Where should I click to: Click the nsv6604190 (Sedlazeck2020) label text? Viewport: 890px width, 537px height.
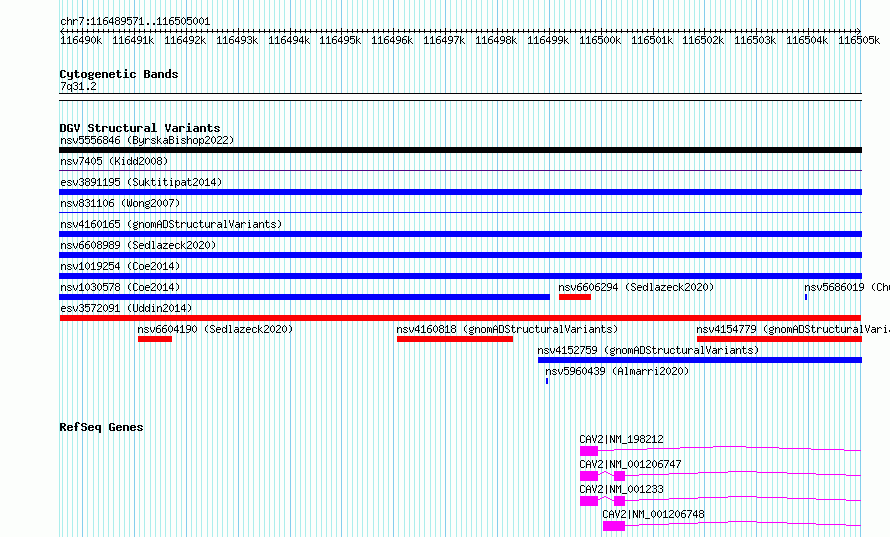(x=215, y=329)
